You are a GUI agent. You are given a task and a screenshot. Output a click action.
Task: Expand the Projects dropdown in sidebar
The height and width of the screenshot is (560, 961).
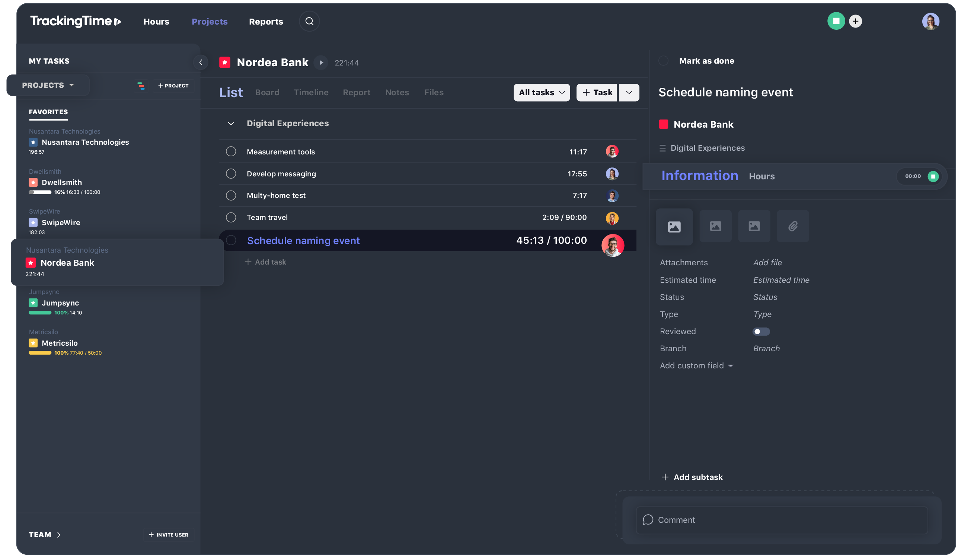47,85
